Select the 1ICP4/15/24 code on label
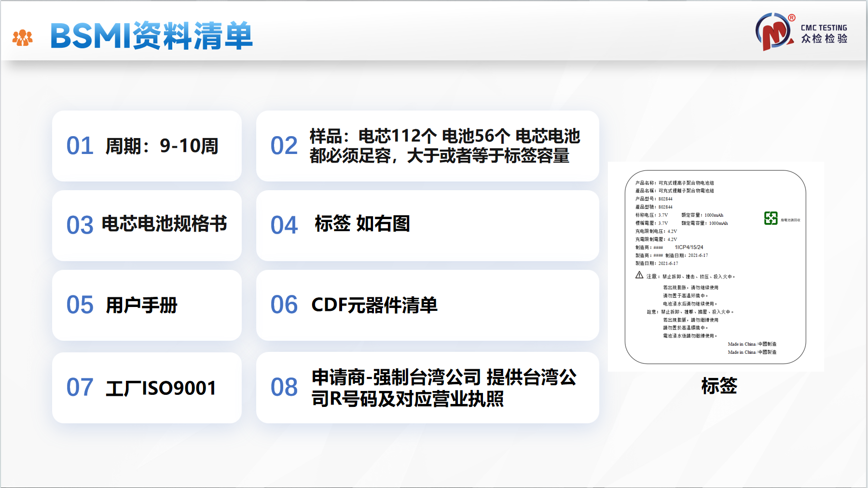Screen dimensions: 868x488 tap(689, 247)
